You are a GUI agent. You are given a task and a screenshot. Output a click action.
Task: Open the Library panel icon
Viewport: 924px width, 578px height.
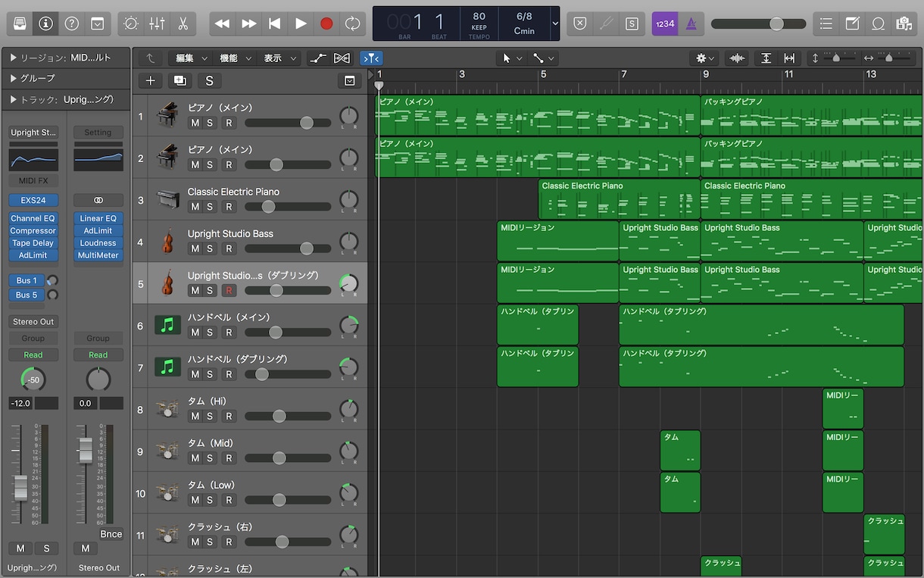click(20, 23)
